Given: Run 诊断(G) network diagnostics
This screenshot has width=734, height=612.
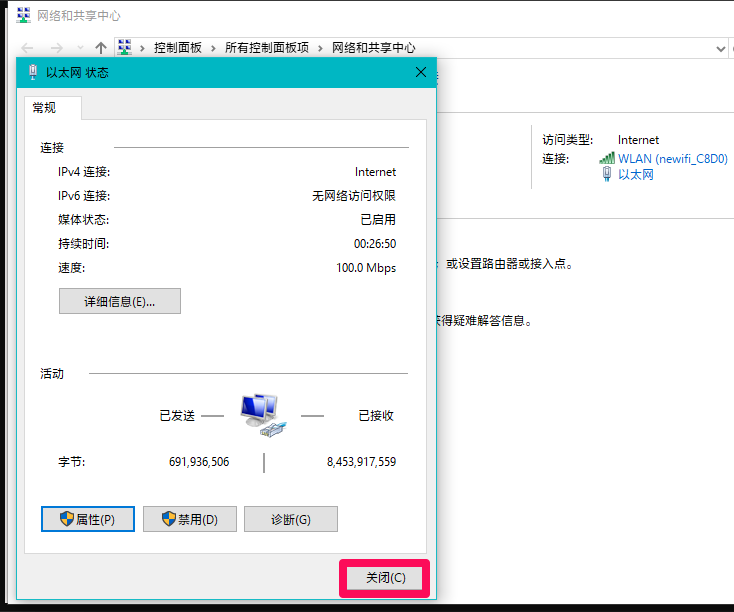Looking at the screenshot, I should coord(290,519).
